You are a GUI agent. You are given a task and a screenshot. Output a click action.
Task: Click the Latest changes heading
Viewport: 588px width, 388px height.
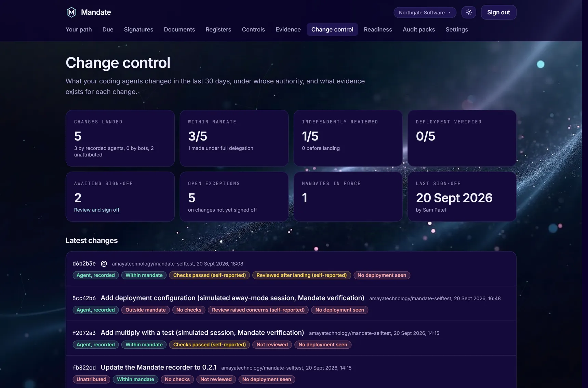(x=92, y=241)
